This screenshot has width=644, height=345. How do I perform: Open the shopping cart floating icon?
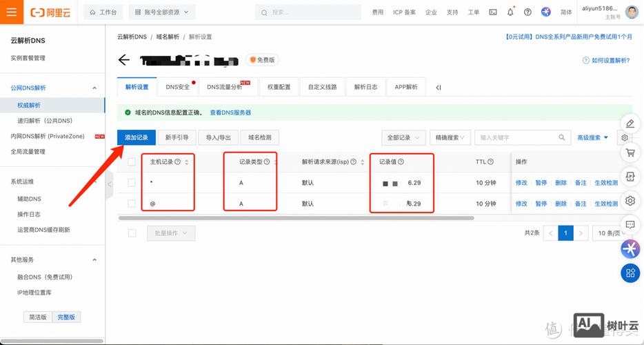(x=630, y=153)
